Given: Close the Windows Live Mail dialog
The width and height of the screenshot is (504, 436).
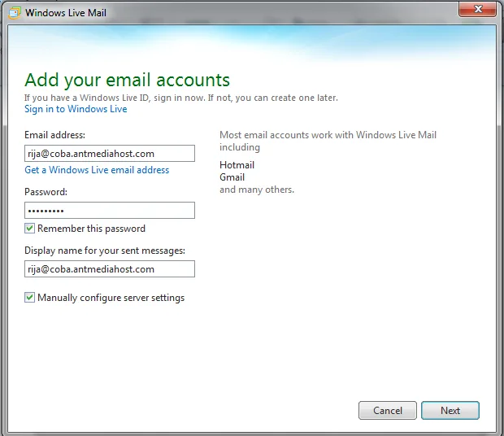Looking at the screenshot, I should pos(477,9).
